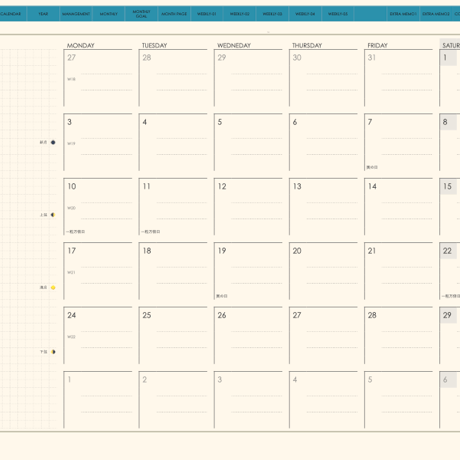This screenshot has width=460, height=460.
Task: Open the W22 week label
Action: click(x=71, y=337)
